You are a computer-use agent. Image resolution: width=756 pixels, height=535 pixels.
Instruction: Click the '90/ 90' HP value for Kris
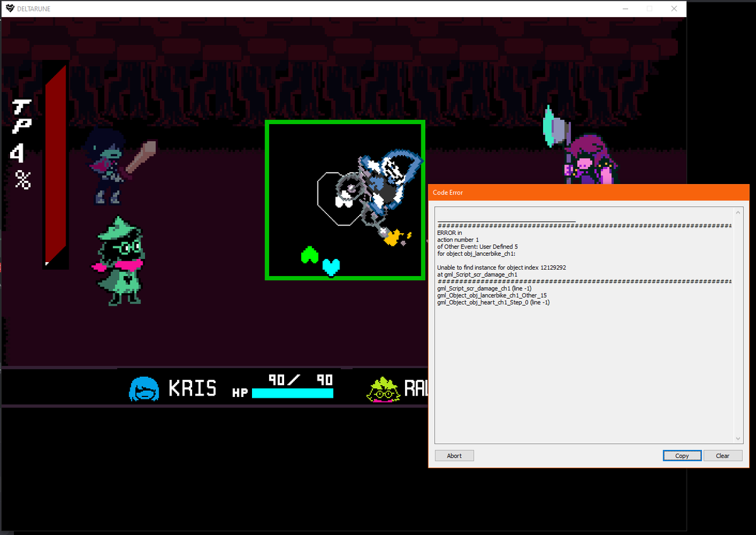pyautogui.click(x=300, y=379)
